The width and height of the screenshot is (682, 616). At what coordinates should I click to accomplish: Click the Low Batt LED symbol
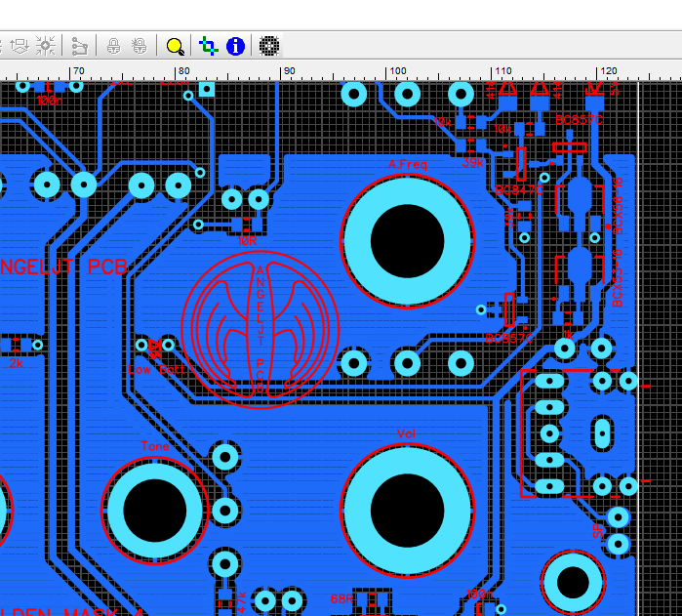coord(153,345)
